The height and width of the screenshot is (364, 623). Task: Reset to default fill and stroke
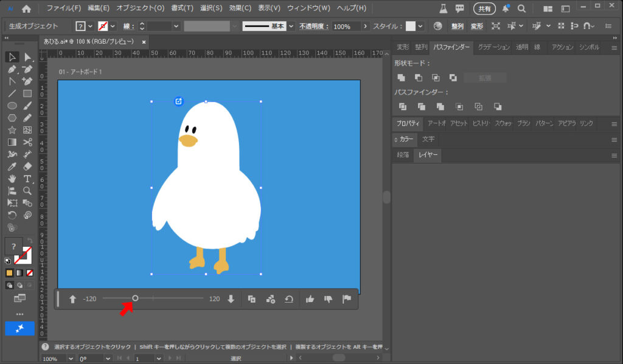click(8, 261)
